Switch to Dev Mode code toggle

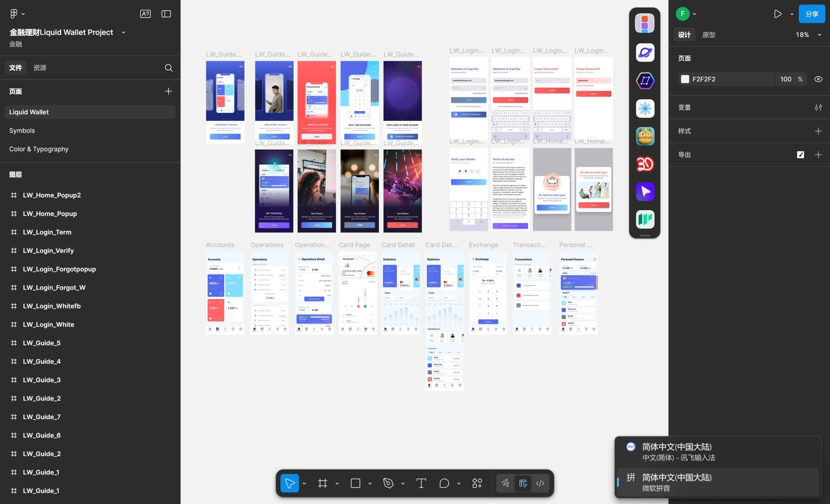[540, 483]
